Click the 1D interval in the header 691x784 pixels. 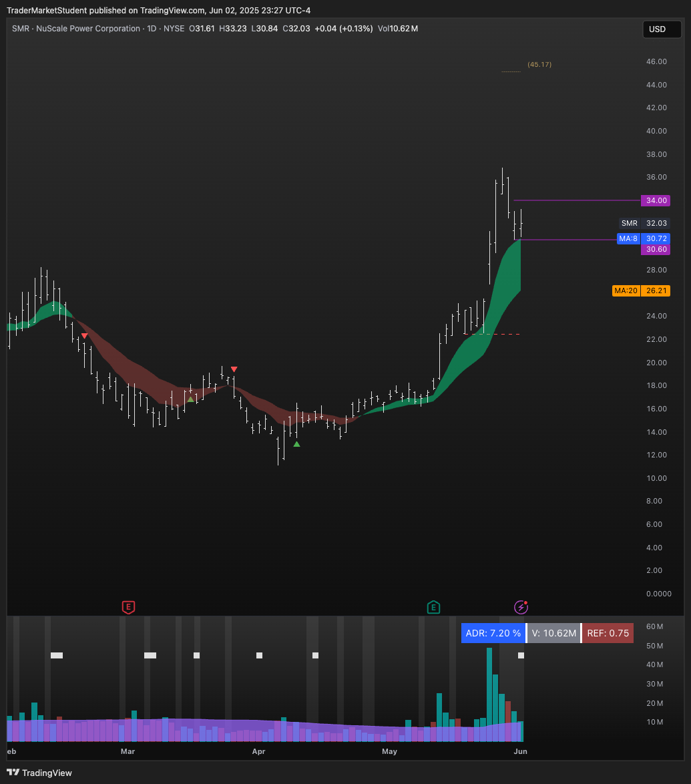point(152,29)
